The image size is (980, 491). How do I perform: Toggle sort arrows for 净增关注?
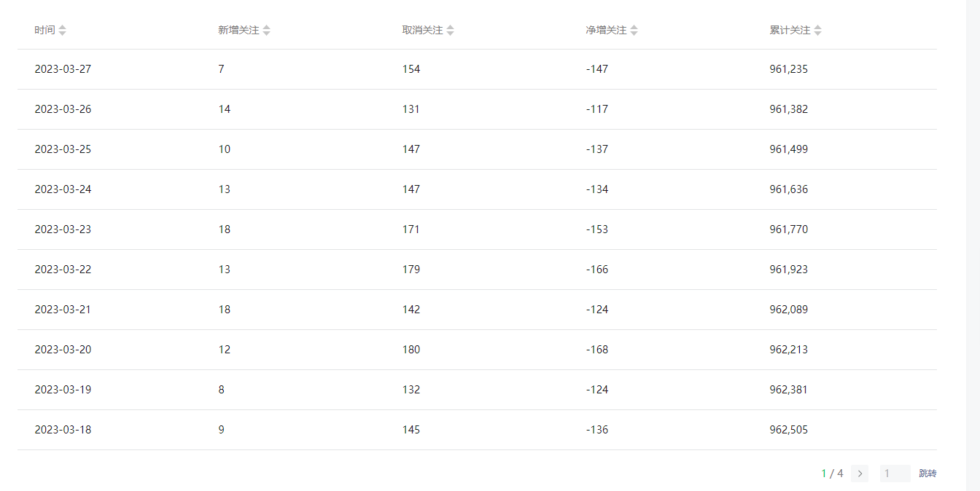coord(634,31)
